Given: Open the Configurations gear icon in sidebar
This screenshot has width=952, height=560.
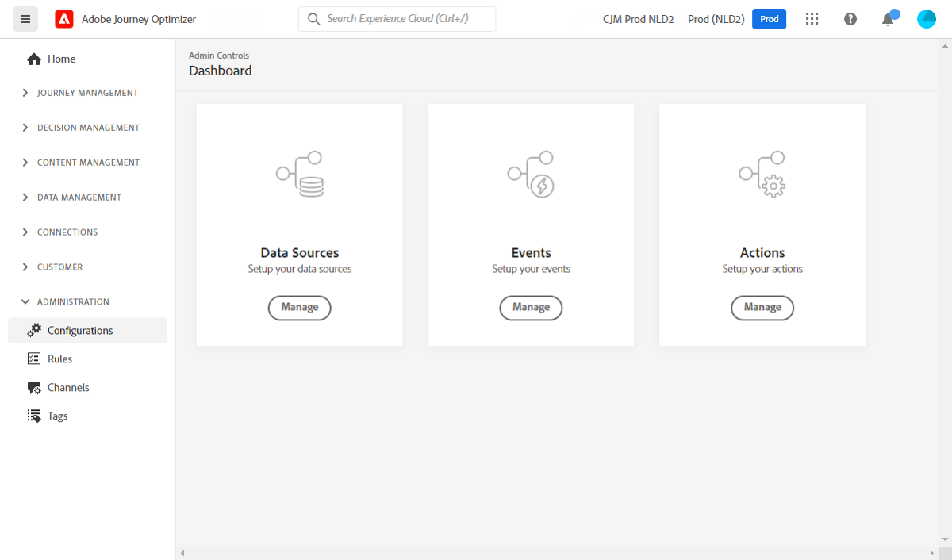Looking at the screenshot, I should (x=33, y=330).
